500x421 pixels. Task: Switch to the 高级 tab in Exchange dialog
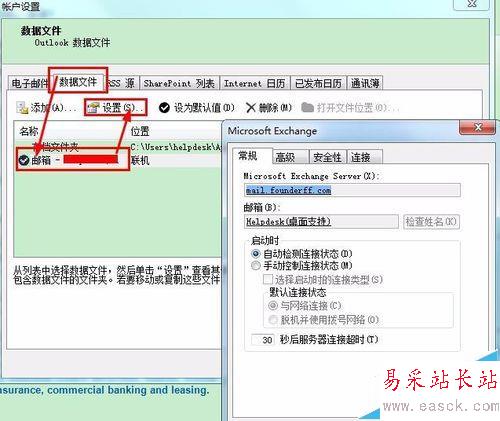(x=290, y=157)
